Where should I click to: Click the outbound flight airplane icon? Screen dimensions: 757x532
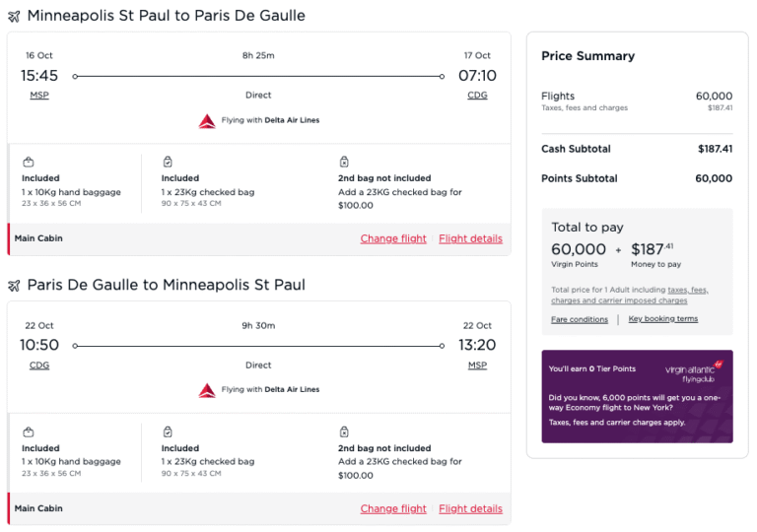pyautogui.click(x=14, y=17)
